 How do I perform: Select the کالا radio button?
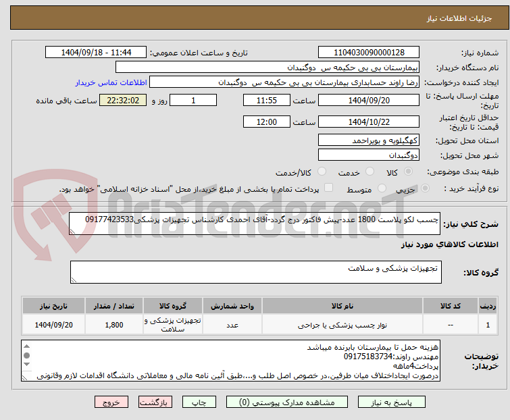(x=408, y=172)
